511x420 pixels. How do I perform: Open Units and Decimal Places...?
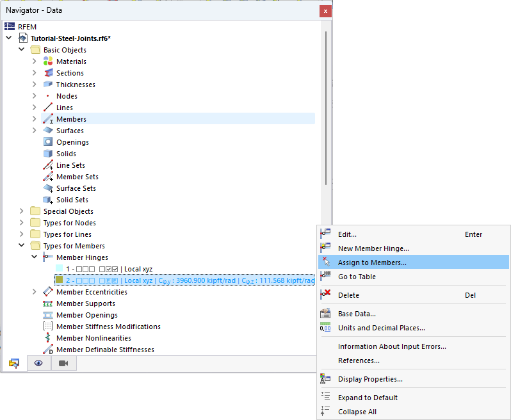click(413, 327)
